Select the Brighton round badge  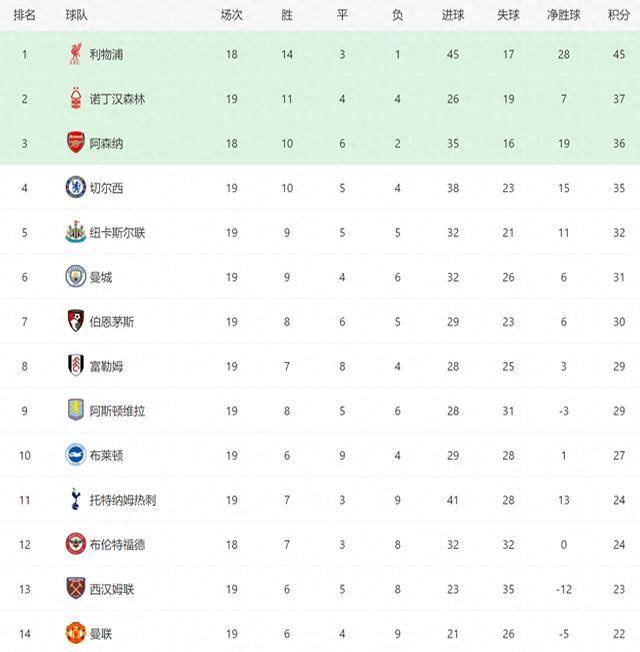75,454
